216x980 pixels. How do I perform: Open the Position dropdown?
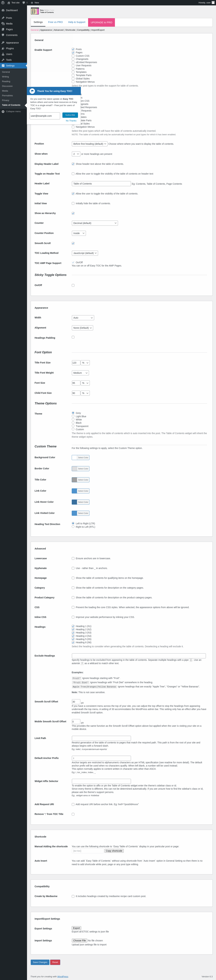coord(90,144)
